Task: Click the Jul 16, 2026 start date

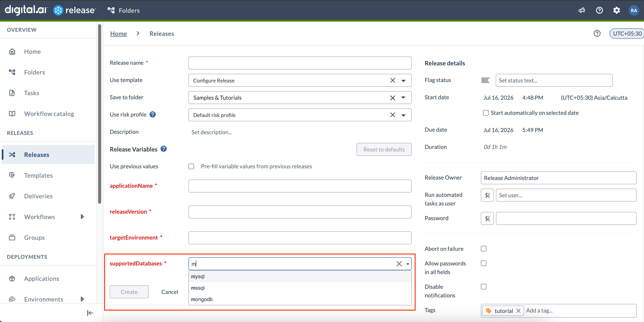Action: tap(498, 98)
